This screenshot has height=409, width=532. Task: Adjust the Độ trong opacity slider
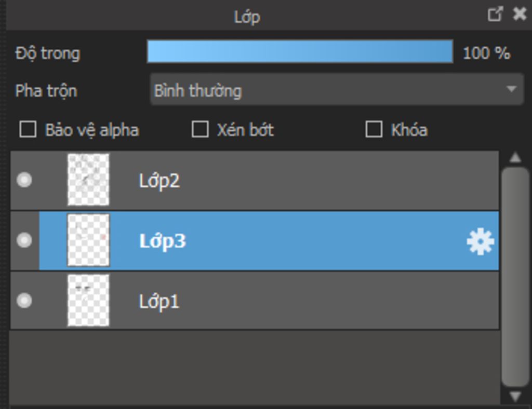300,52
